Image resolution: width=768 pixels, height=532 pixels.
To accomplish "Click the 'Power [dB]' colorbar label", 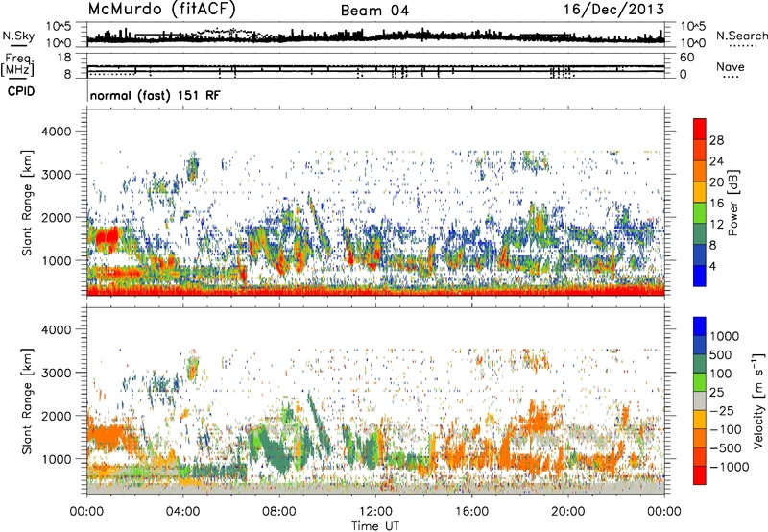I will tap(733, 203).
